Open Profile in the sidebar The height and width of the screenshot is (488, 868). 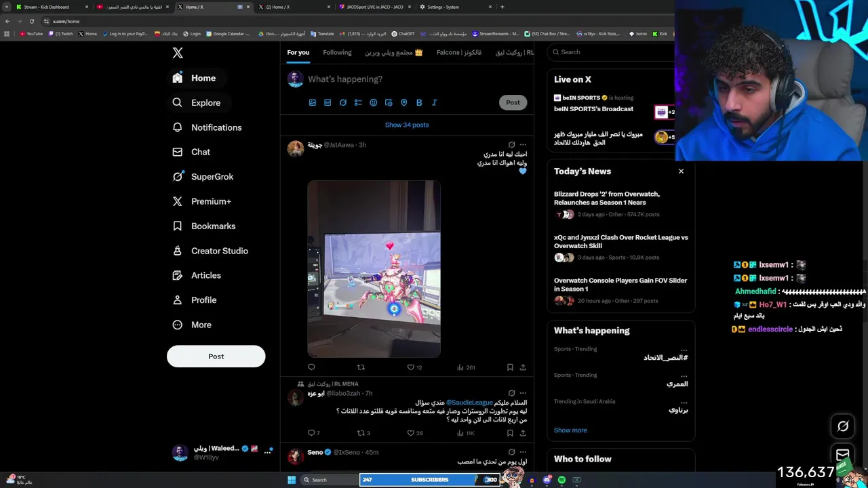[195, 300]
